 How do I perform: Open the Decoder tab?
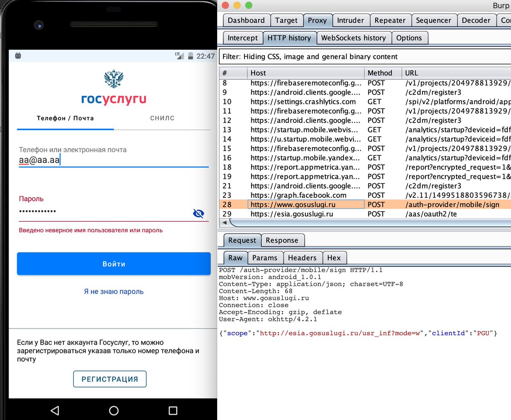point(476,20)
